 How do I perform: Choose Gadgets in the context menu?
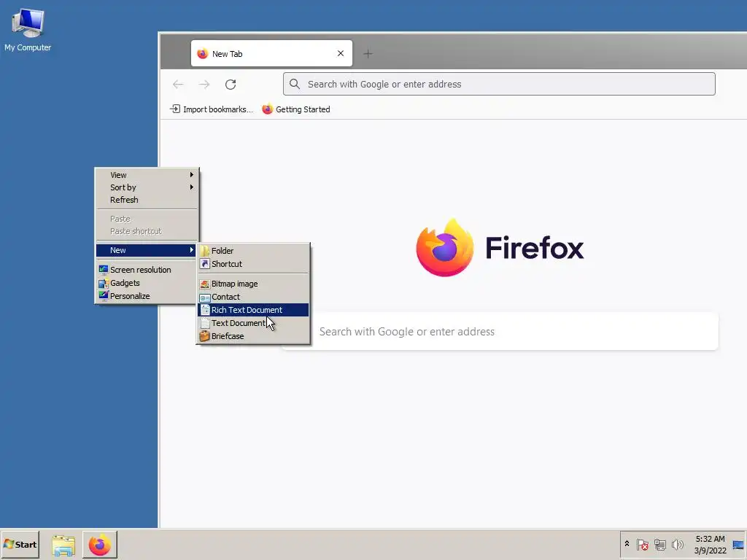pyautogui.click(x=147, y=283)
